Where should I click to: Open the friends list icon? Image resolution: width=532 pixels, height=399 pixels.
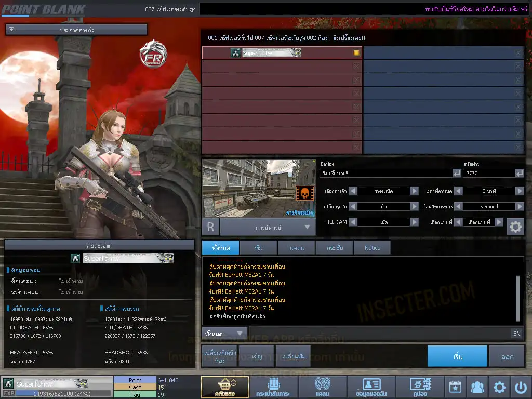tap(477, 387)
